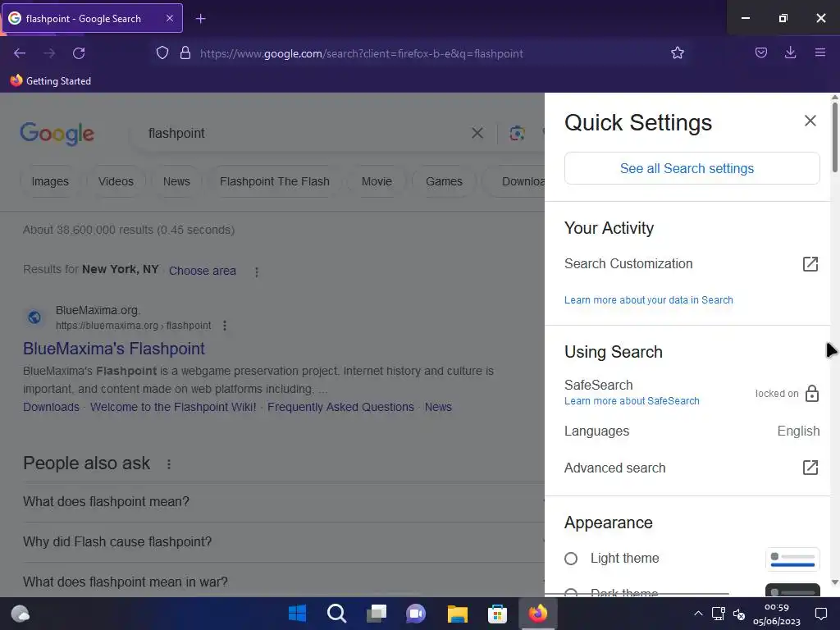This screenshot has width=840, height=630.
Task: Close the flashpoint Google Search tab
Action: point(169,18)
